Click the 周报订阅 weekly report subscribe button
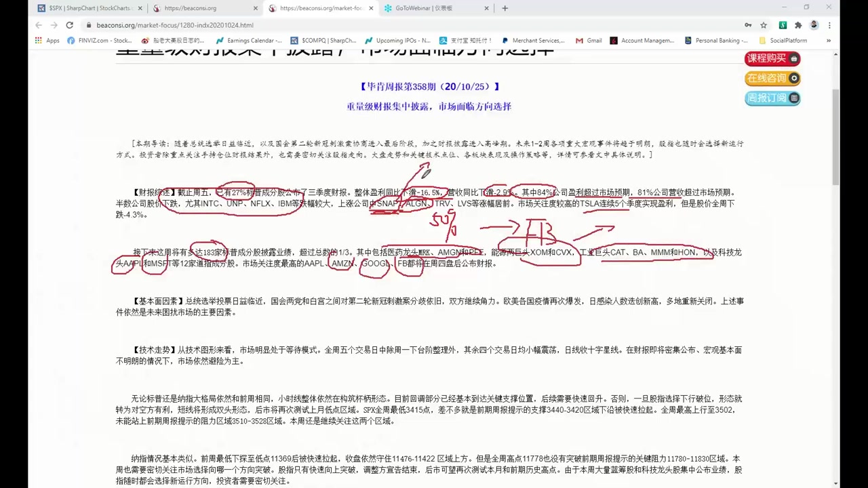868x488 pixels. point(772,98)
